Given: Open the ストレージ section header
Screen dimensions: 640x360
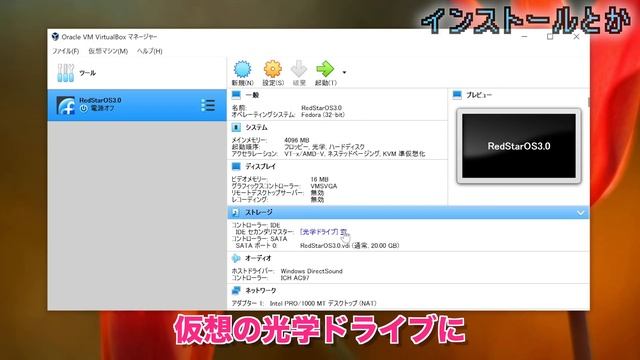Looking at the screenshot, I should 408,212.
